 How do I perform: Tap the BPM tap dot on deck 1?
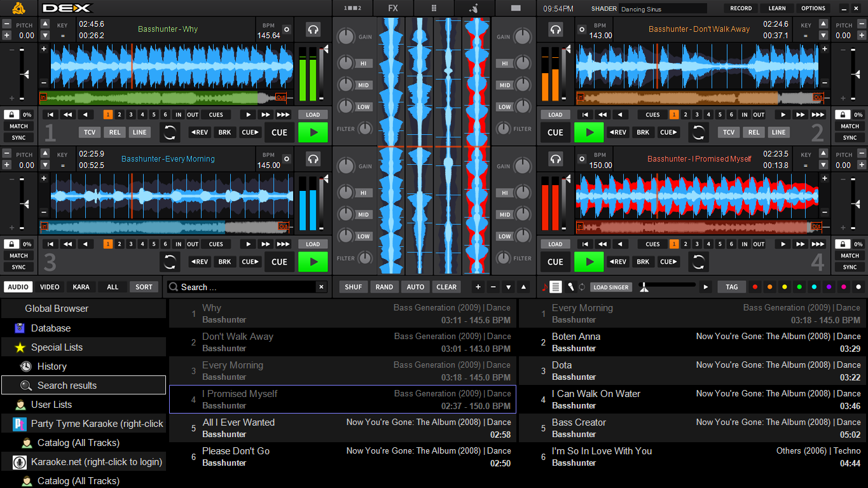tap(286, 29)
